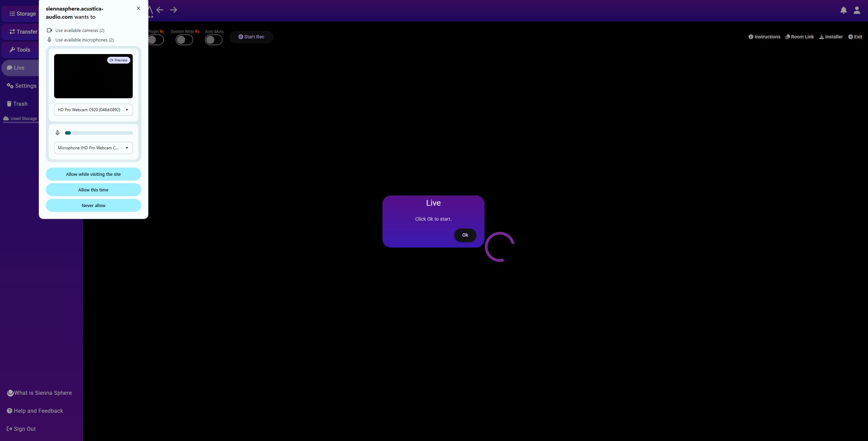The image size is (868, 441).
Task: Click the back arrow navigation icon
Action: click(160, 10)
